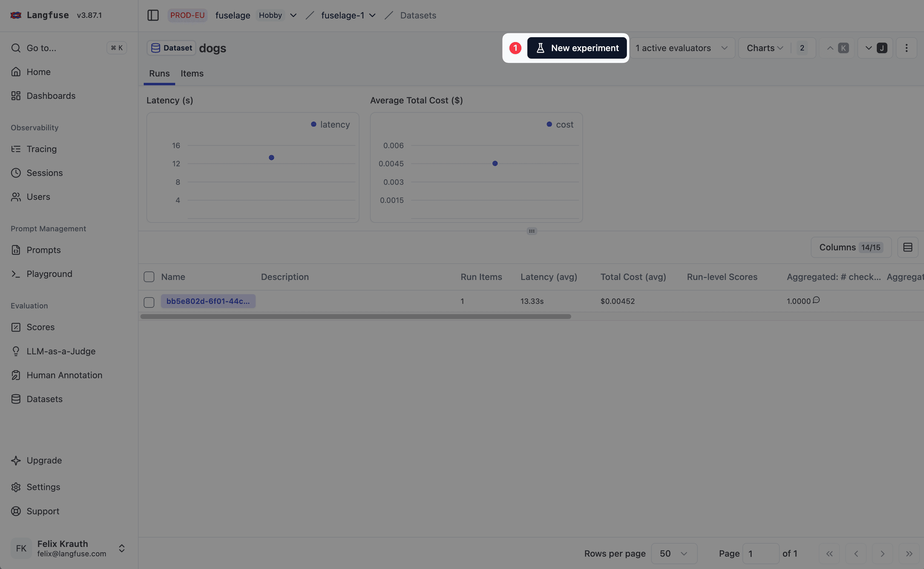This screenshot has width=924, height=569.
Task: Click the New experiment button
Action: point(577,48)
